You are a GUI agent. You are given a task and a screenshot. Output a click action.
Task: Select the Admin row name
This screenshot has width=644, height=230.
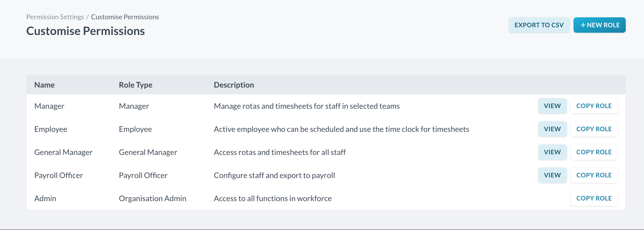coord(45,199)
